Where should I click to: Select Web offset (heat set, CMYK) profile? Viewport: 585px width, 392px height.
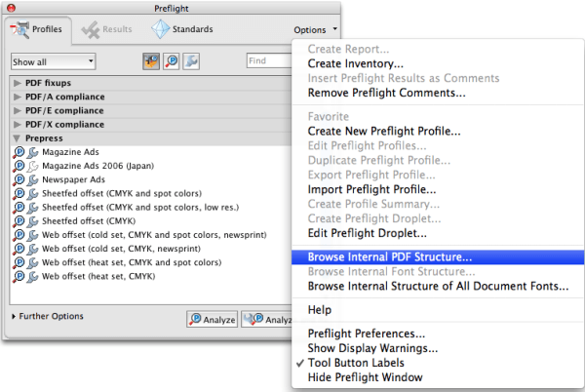(x=98, y=276)
